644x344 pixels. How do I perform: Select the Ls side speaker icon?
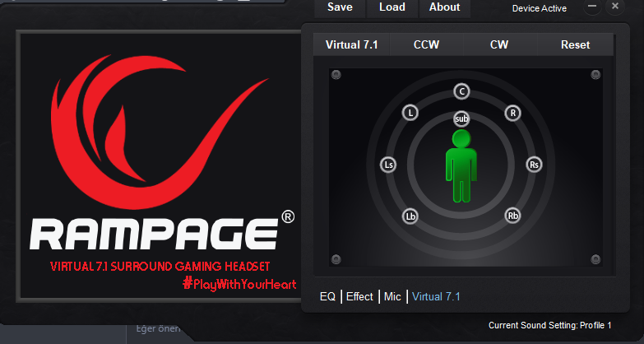pyautogui.click(x=388, y=165)
